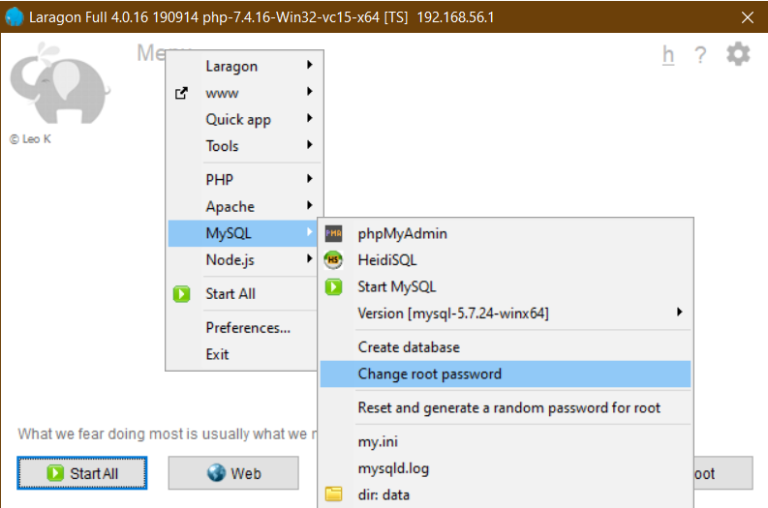Select Change root password
The width and height of the screenshot is (768, 508).
pos(430,374)
